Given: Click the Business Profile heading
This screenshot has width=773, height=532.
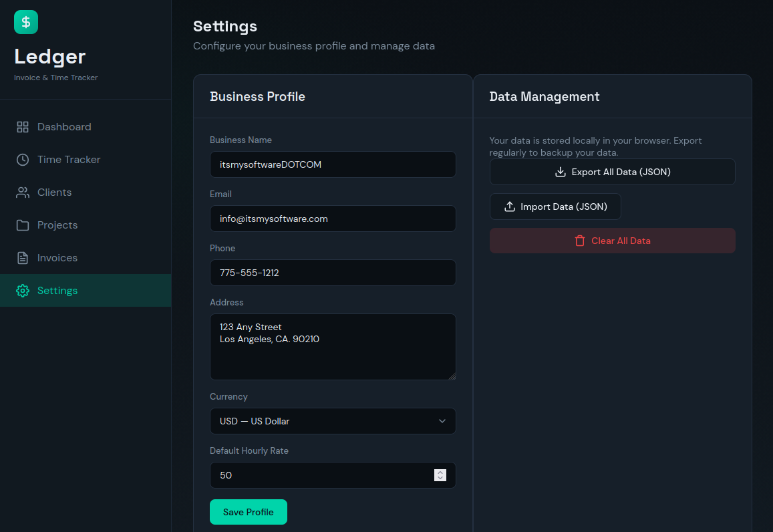Looking at the screenshot, I should (x=257, y=97).
